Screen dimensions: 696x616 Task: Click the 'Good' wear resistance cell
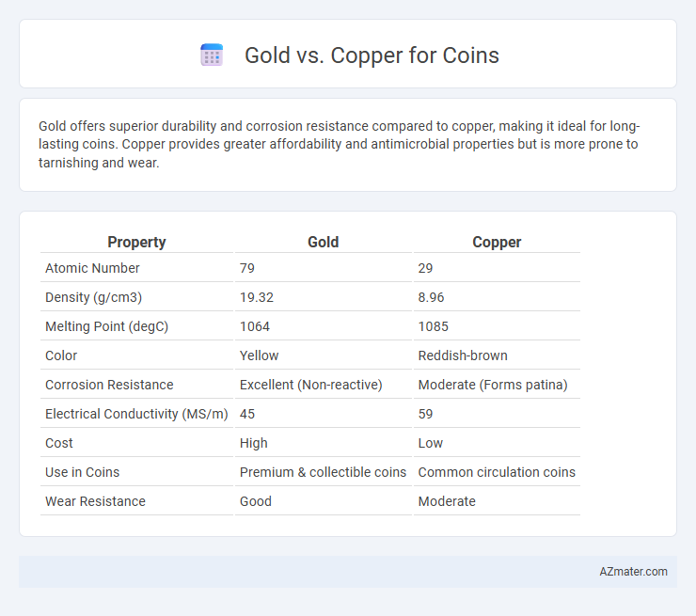coord(256,501)
